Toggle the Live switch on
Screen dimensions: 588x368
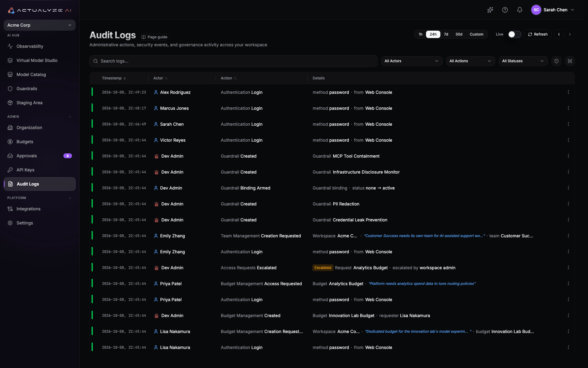[x=514, y=34]
